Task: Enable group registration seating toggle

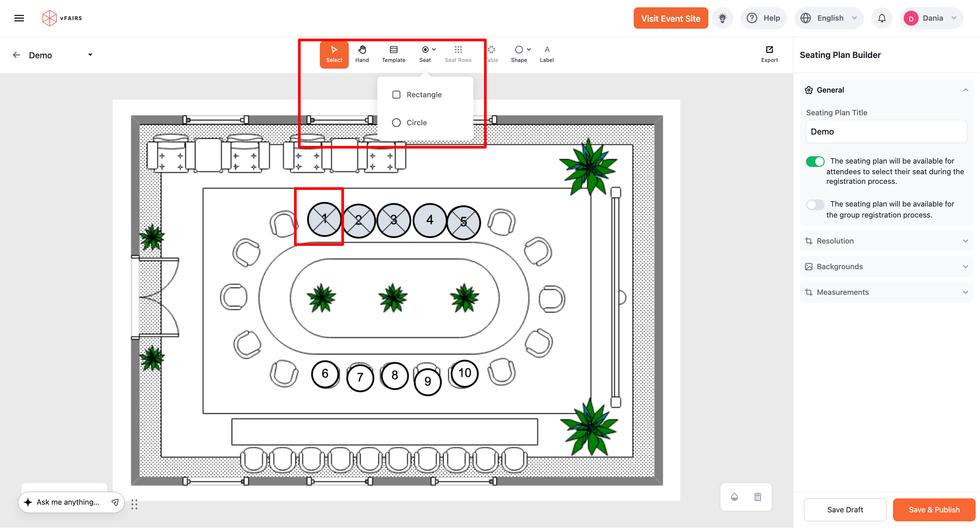Action: (x=815, y=205)
